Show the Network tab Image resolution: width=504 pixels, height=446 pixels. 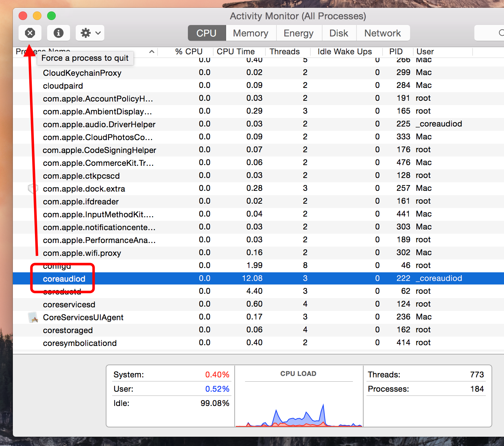382,33
